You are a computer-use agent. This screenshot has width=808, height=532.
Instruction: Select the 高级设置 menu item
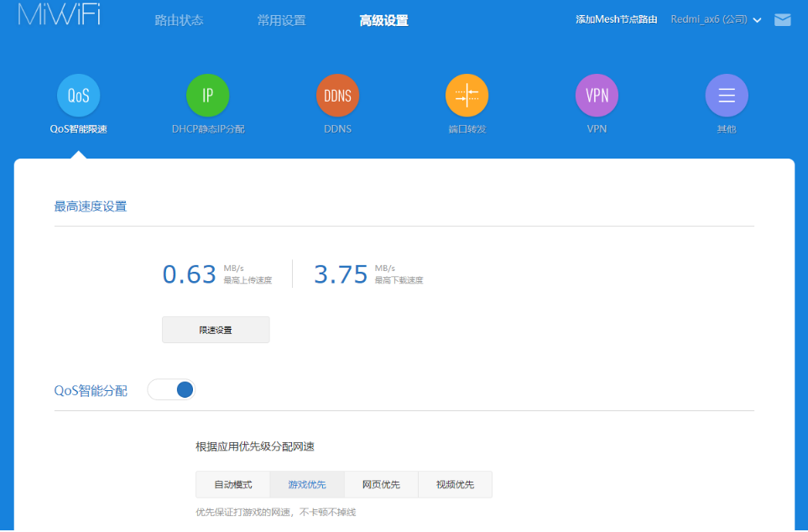coord(383,19)
